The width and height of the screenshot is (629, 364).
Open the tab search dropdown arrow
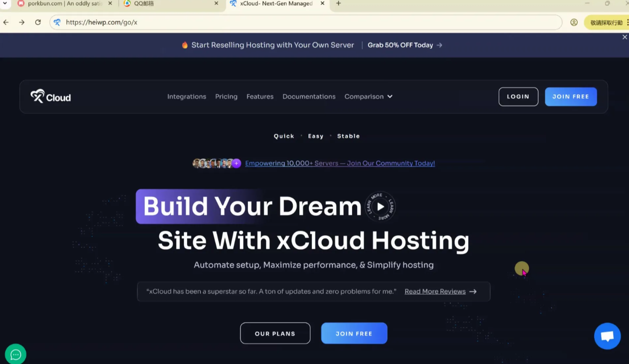pos(5,3)
